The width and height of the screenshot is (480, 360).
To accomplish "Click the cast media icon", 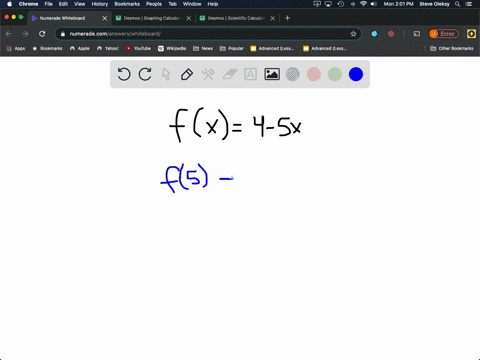I will [x=417, y=34].
